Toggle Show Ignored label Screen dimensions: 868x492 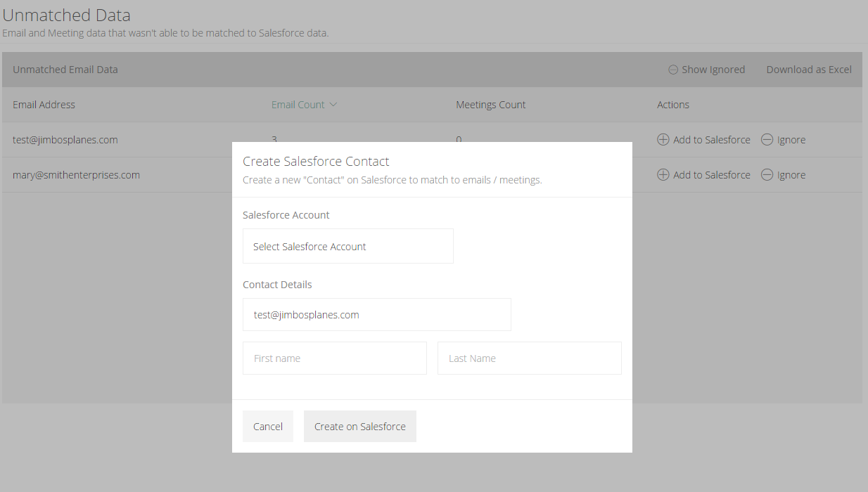[x=713, y=70]
